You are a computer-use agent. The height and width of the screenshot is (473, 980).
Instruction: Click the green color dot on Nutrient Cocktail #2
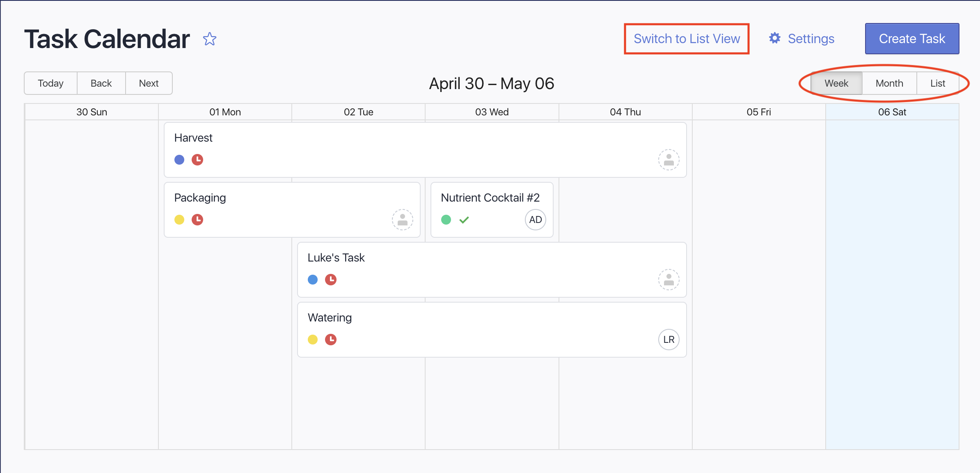click(x=446, y=220)
